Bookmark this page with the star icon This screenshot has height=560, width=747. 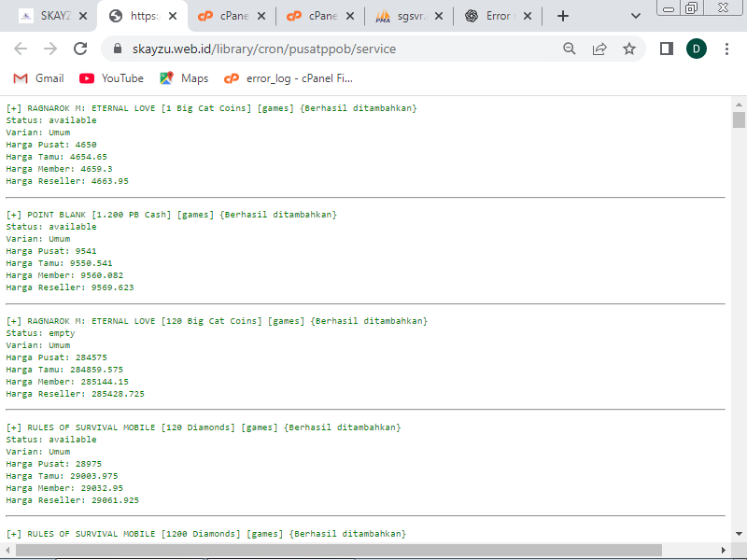(x=629, y=49)
